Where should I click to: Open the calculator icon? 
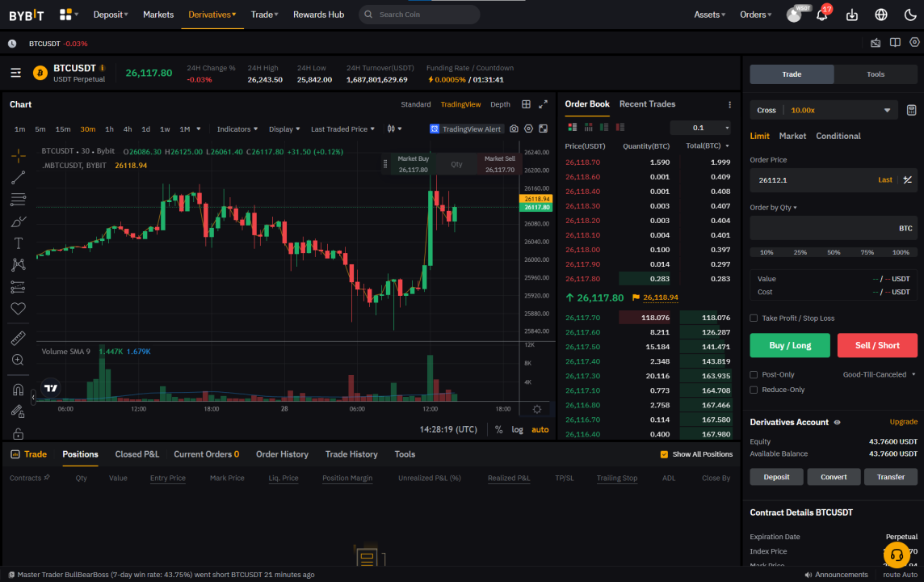(x=911, y=110)
